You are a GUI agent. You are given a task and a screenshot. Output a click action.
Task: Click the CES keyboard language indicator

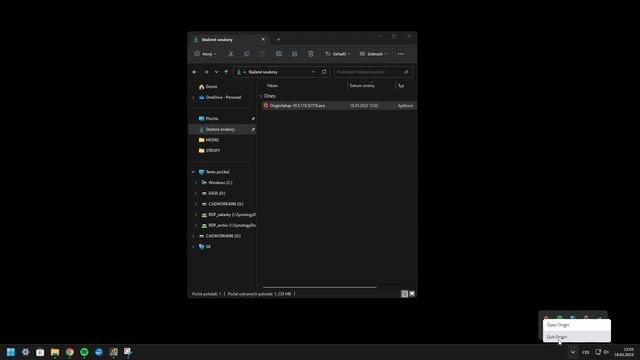(586, 352)
